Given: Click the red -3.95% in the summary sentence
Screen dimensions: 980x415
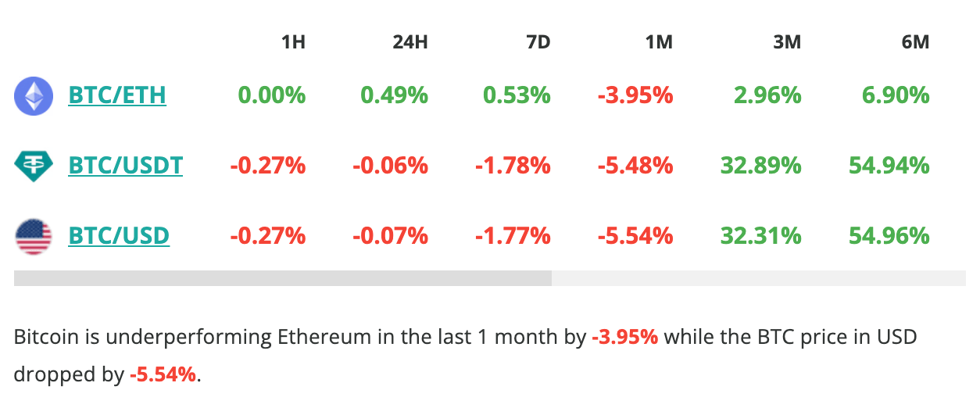Looking at the screenshot, I should 624,338.
